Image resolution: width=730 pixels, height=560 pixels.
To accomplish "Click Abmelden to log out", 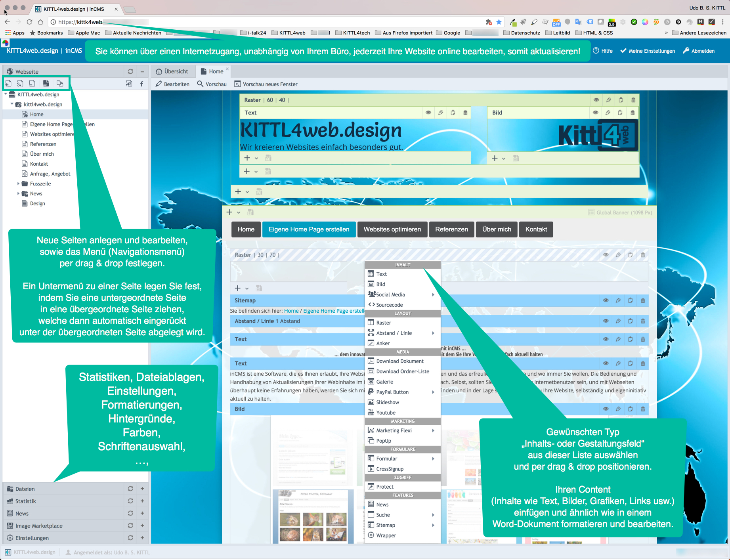I will point(699,51).
